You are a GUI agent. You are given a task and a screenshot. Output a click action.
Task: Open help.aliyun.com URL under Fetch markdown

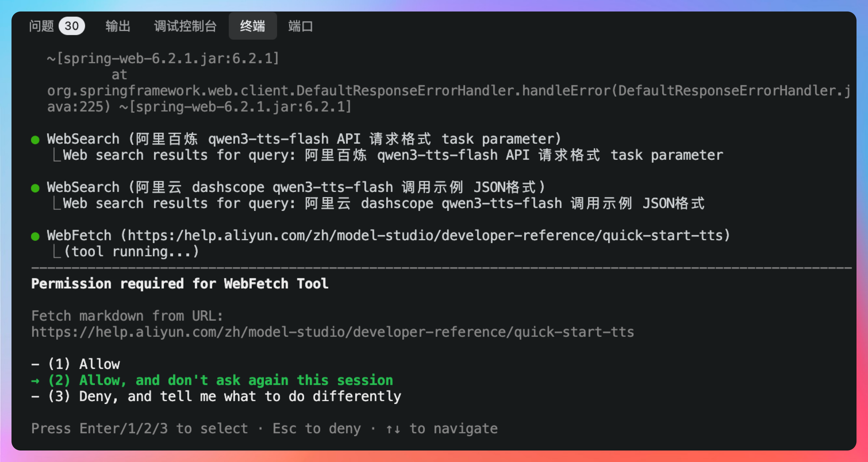(x=332, y=332)
